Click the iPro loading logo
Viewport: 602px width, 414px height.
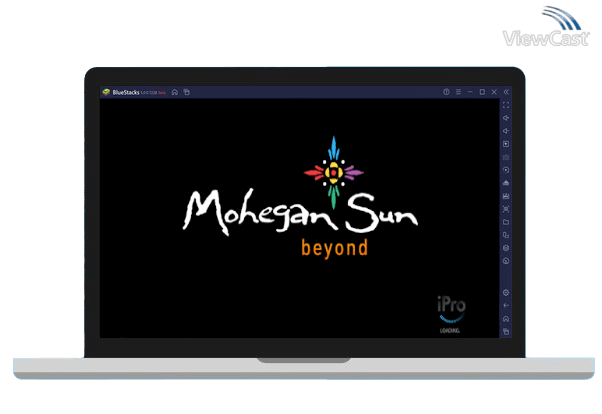point(451,309)
